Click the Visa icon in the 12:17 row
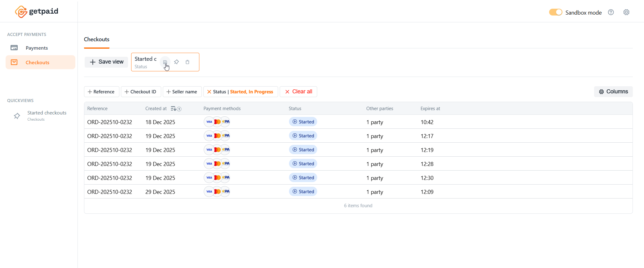The image size is (644, 268). coord(209,136)
